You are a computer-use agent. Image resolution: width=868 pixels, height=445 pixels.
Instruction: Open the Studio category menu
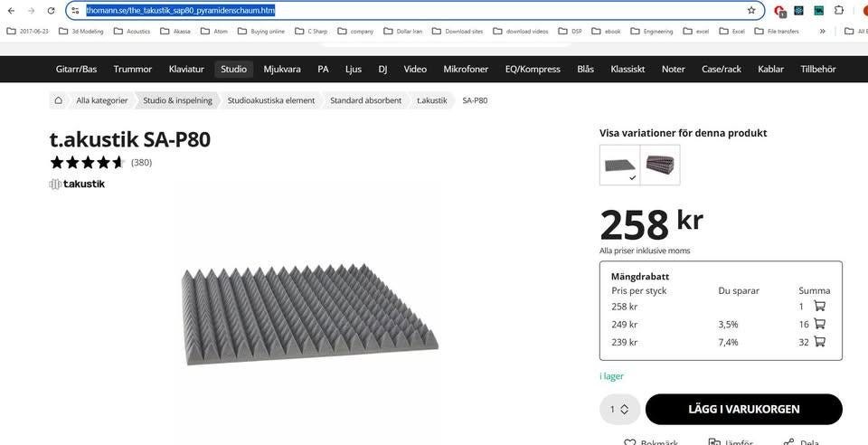click(233, 69)
